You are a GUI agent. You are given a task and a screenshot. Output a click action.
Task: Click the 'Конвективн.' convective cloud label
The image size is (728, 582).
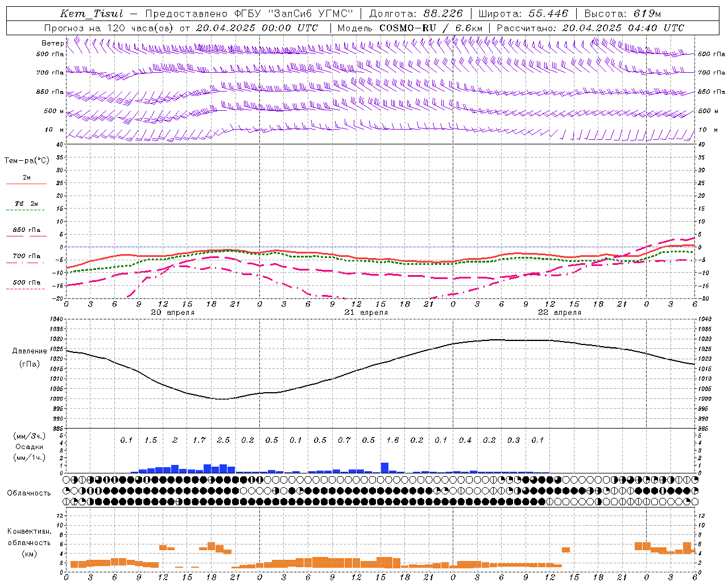pyautogui.click(x=29, y=531)
